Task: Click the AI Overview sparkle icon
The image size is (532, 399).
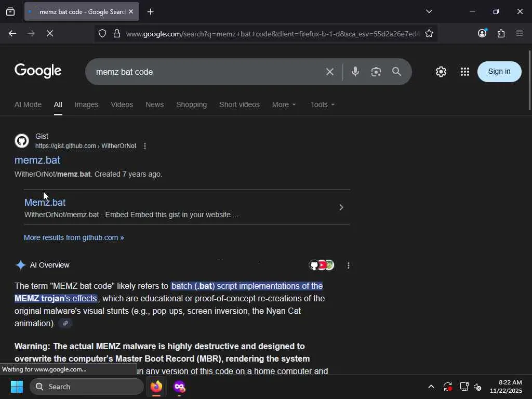Action: [20, 265]
